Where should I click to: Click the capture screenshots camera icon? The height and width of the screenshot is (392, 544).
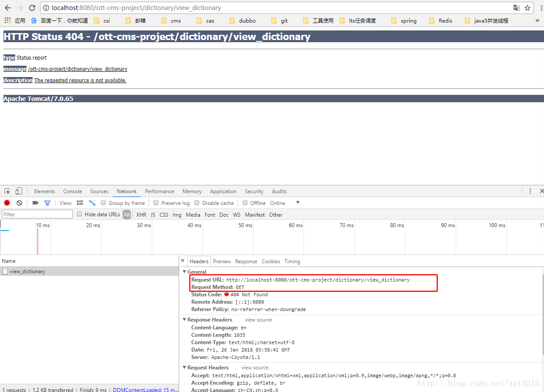tap(36, 203)
